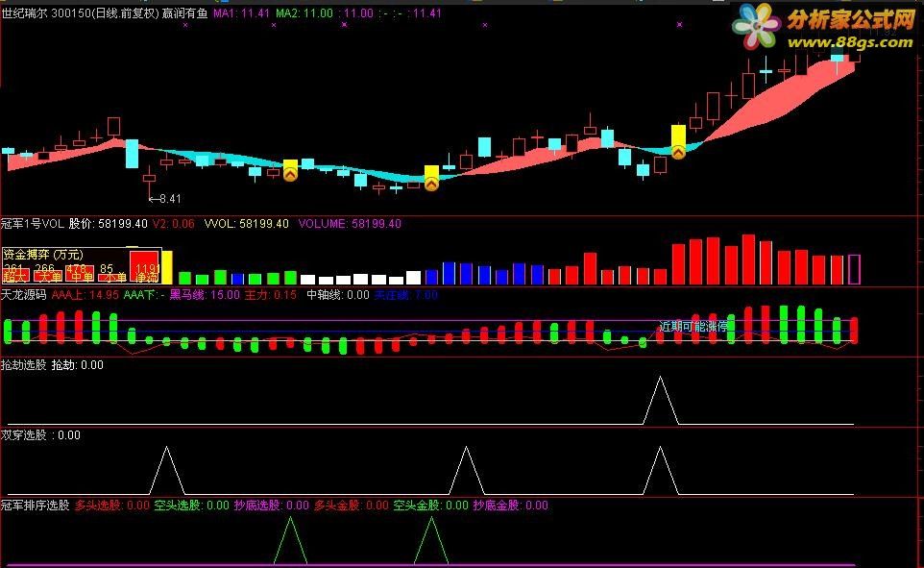Select the 双穿选股 : 0.00 label
The width and height of the screenshot is (924, 568).
[40, 434]
